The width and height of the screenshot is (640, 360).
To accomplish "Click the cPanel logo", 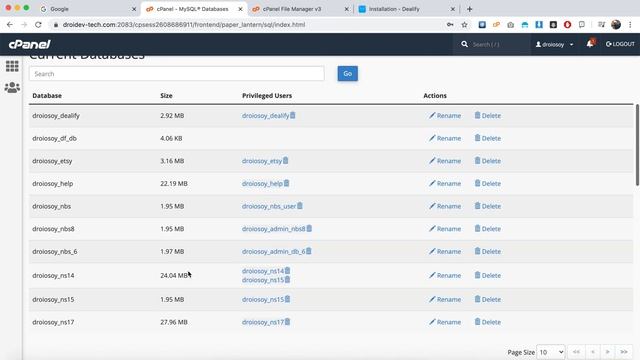I will point(29,44).
